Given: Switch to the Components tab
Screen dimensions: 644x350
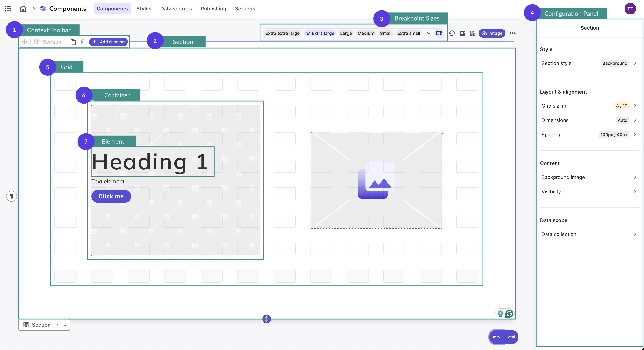Looking at the screenshot, I should (x=112, y=9).
